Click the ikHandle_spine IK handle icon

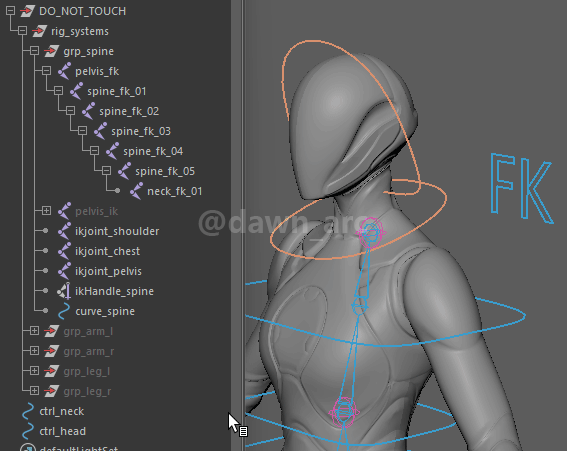[64, 291]
